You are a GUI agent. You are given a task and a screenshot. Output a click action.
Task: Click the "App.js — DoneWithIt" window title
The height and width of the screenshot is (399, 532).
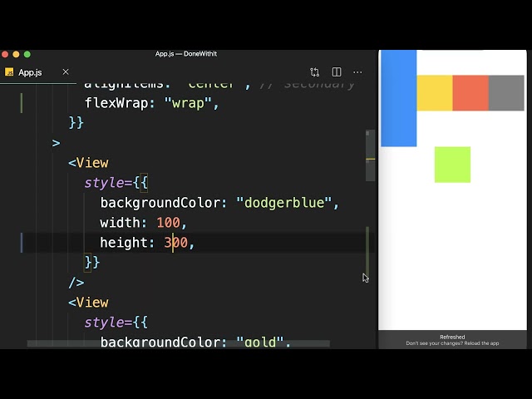pyautogui.click(x=186, y=53)
